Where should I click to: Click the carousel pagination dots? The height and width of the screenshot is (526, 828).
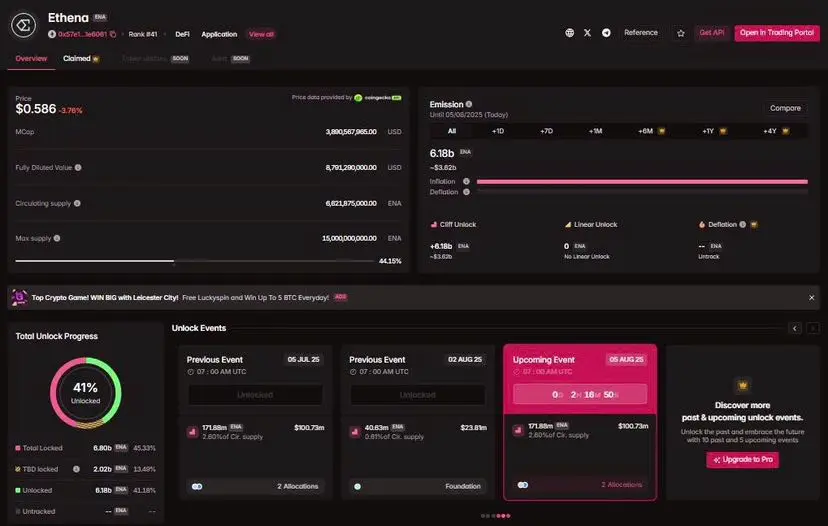point(495,516)
